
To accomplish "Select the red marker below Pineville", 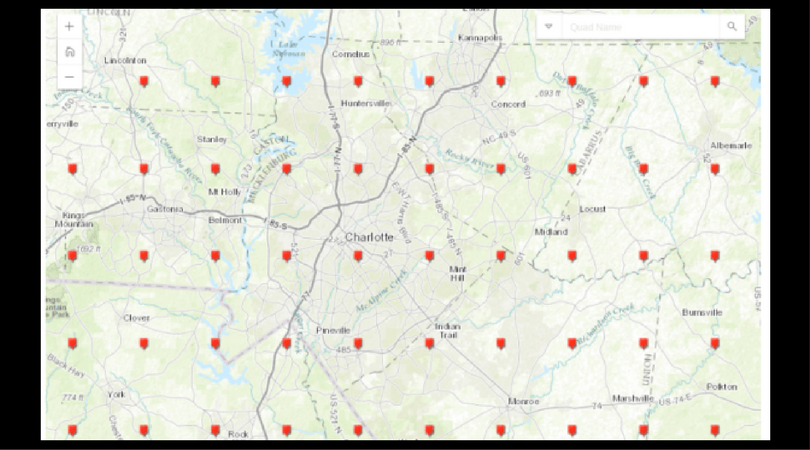I will 358,344.
